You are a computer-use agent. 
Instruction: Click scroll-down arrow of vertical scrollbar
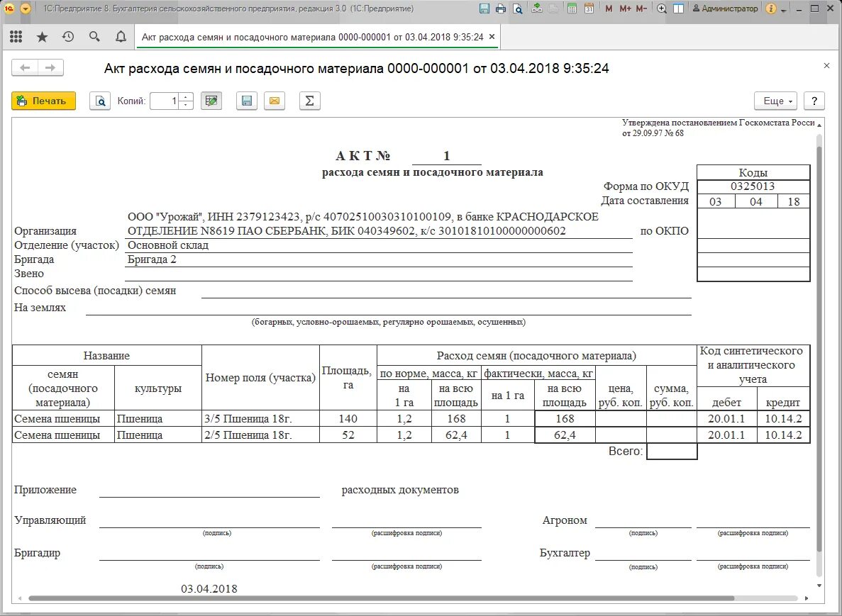coord(819,586)
